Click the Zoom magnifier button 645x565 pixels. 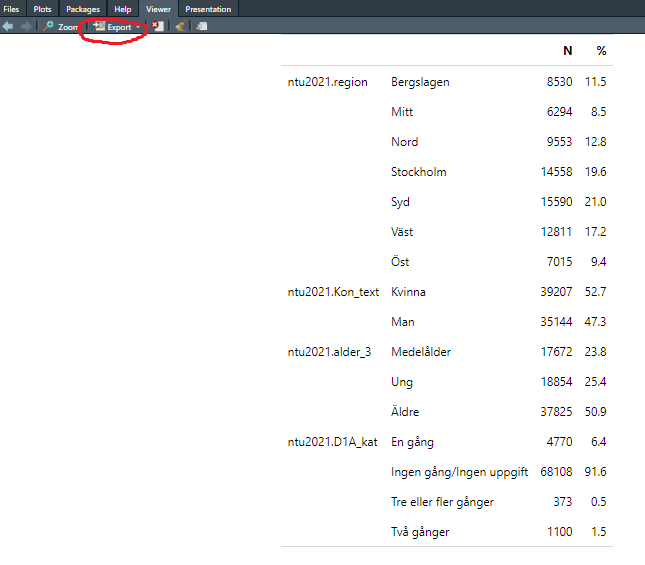pyautogui.click(x=60, y=27)
